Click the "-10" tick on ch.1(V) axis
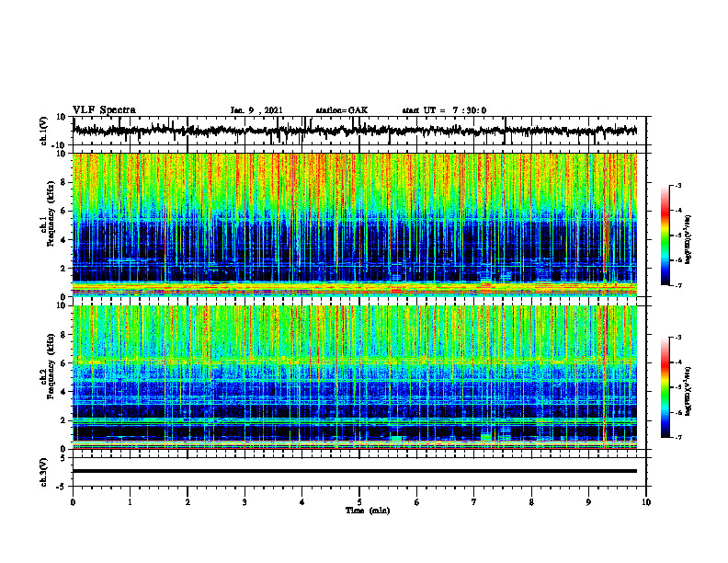The width and height of the screenshot is (728, 563). [60, 145]
